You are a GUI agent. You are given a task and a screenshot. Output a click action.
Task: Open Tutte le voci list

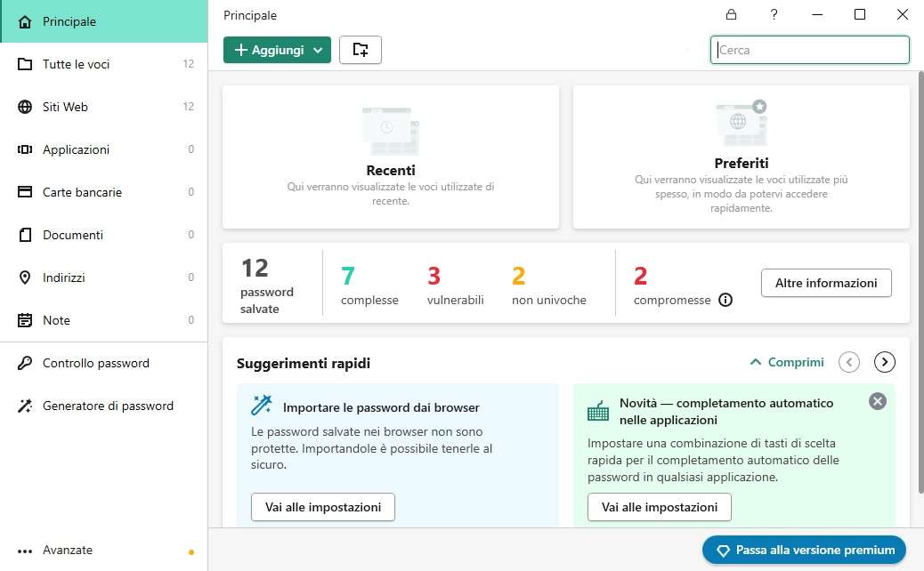coord(76,64)
